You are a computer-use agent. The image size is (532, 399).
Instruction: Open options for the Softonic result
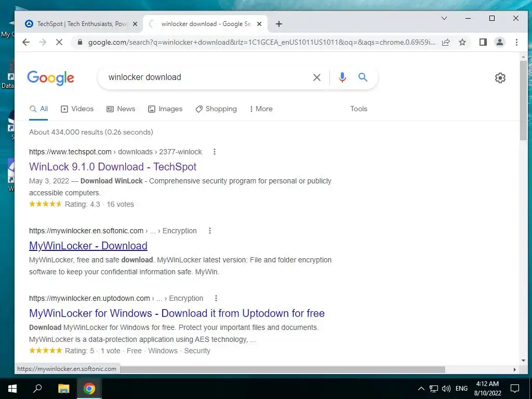point(210,231)
